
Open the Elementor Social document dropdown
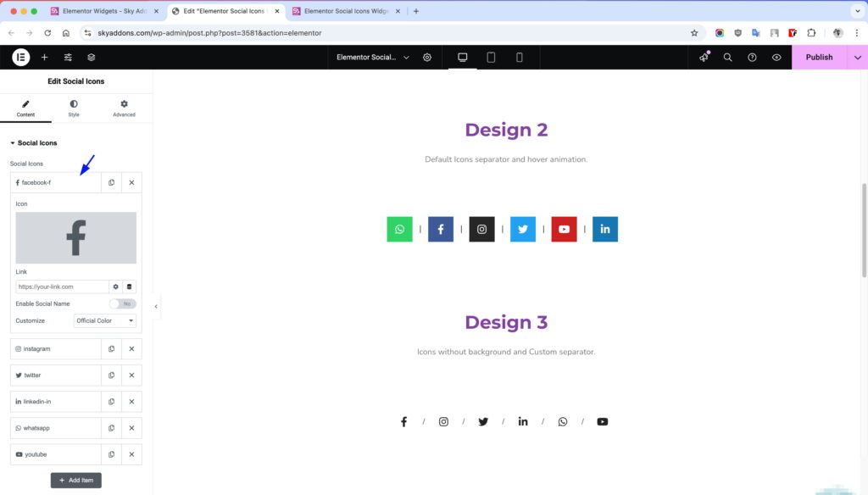point(373,57)
